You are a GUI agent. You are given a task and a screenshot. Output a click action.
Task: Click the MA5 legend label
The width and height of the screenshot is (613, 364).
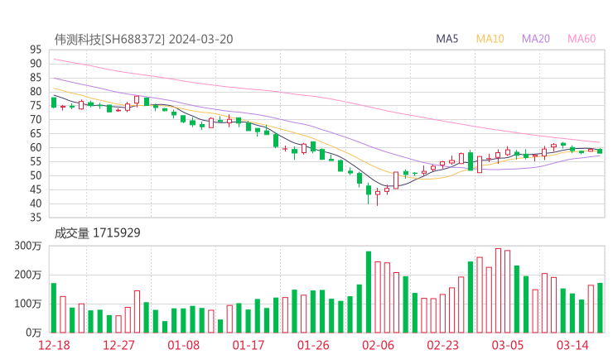446,39
